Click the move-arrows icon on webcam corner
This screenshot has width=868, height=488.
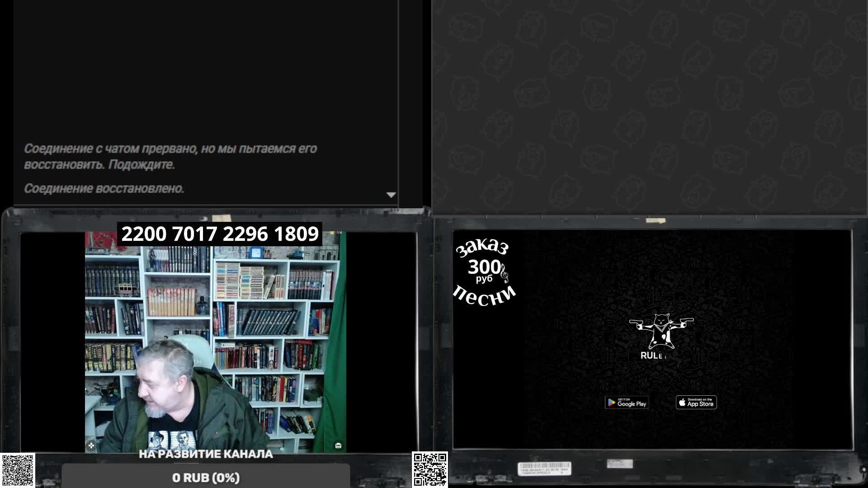point(91,446)
